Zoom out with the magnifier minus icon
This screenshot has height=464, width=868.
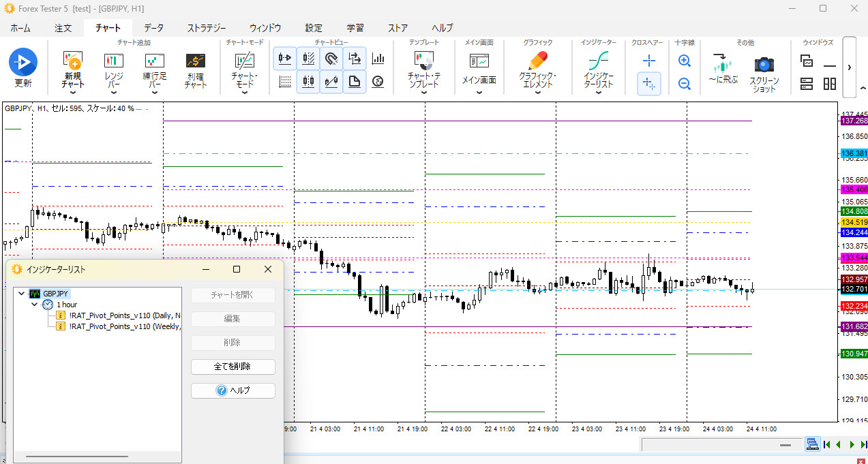pos(685,84)
